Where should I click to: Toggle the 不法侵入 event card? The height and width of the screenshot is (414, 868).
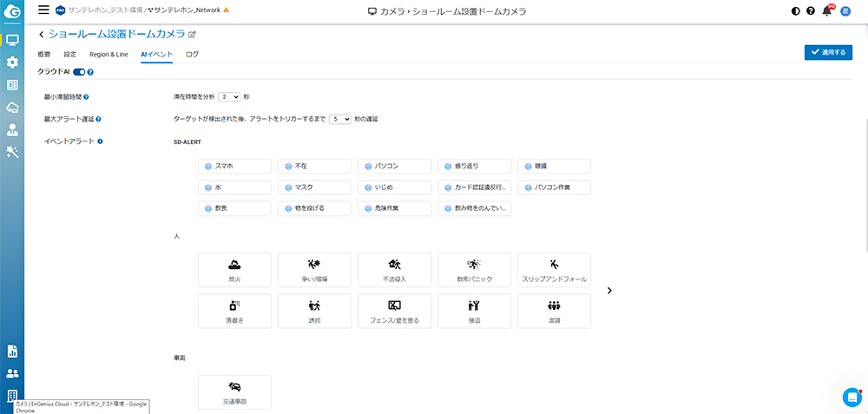point(395,270)
